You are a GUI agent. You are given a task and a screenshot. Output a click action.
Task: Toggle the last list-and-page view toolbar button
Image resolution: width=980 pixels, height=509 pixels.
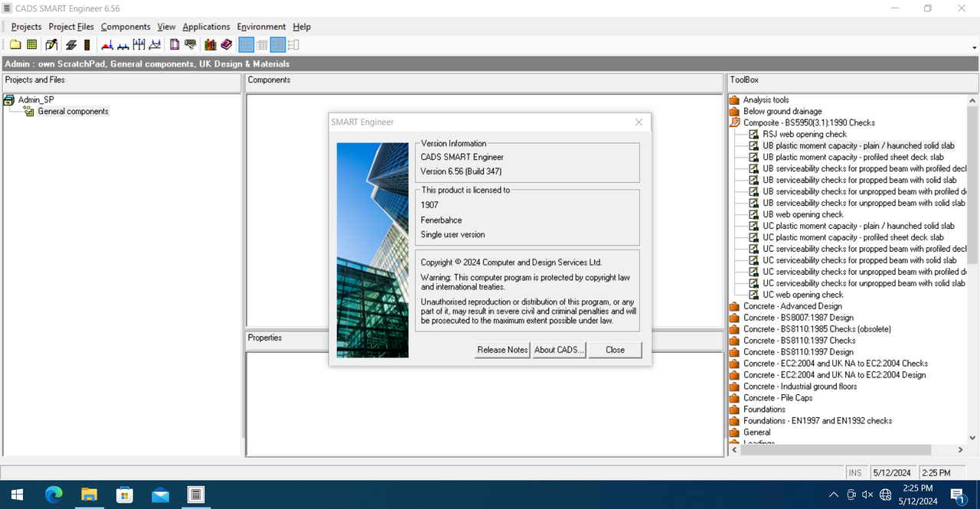point(293,45)
